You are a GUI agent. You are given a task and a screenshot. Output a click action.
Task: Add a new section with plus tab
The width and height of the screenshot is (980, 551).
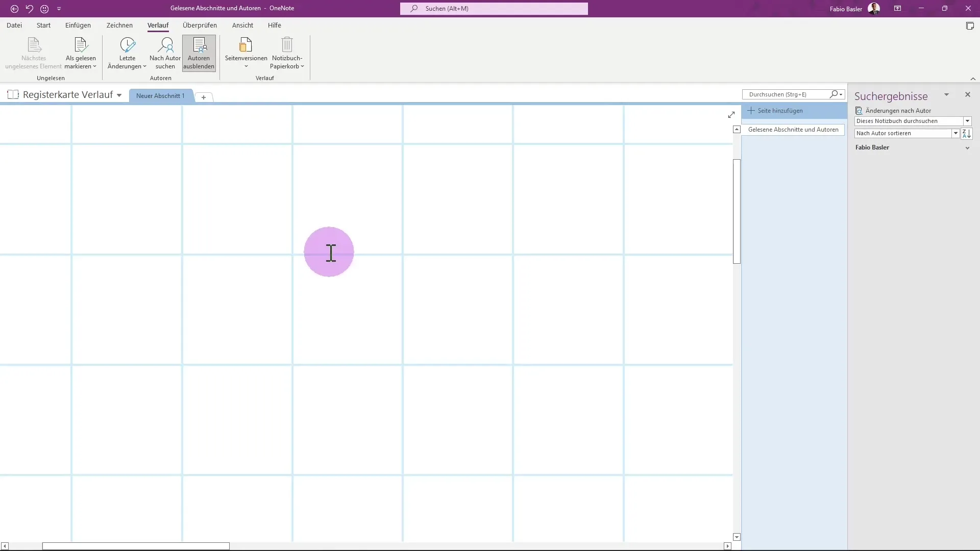pyautogui.click(x=204, y=97)
